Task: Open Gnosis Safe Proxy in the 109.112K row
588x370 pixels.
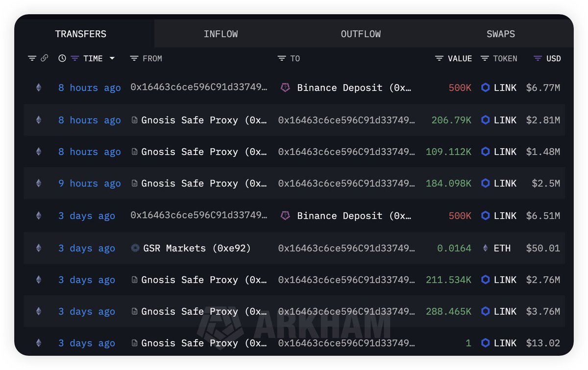Action: pyautogui.click(x=204, y=152)
